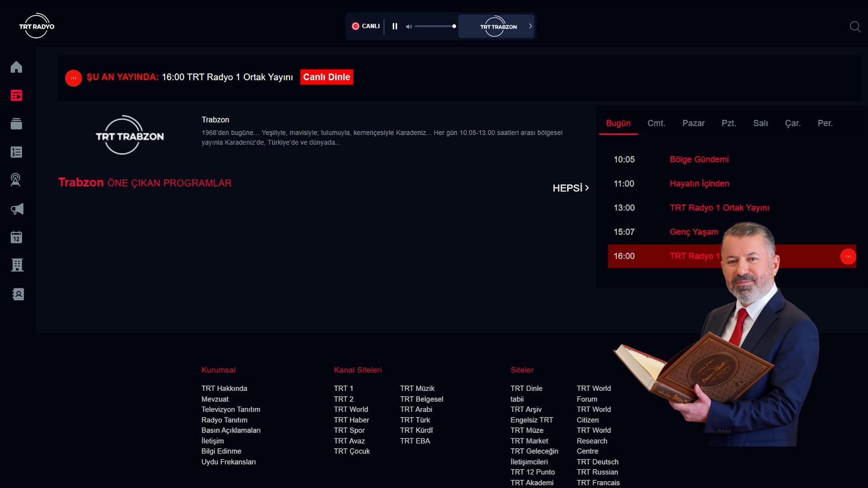
Task: Adjust the player volume slider
Action: tap(434, 26)
